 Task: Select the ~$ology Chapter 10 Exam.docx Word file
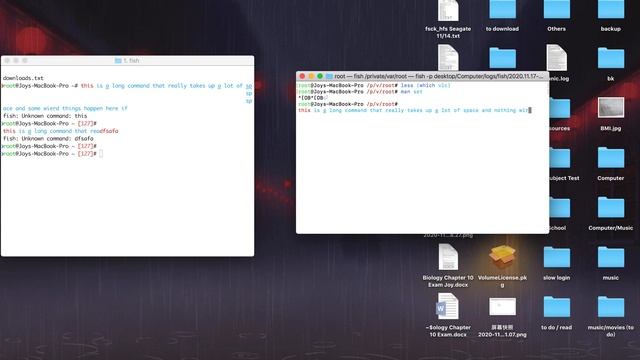coord(448,307)
